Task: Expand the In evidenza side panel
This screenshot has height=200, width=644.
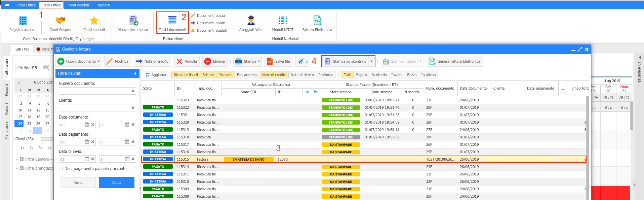Action: 640,57
